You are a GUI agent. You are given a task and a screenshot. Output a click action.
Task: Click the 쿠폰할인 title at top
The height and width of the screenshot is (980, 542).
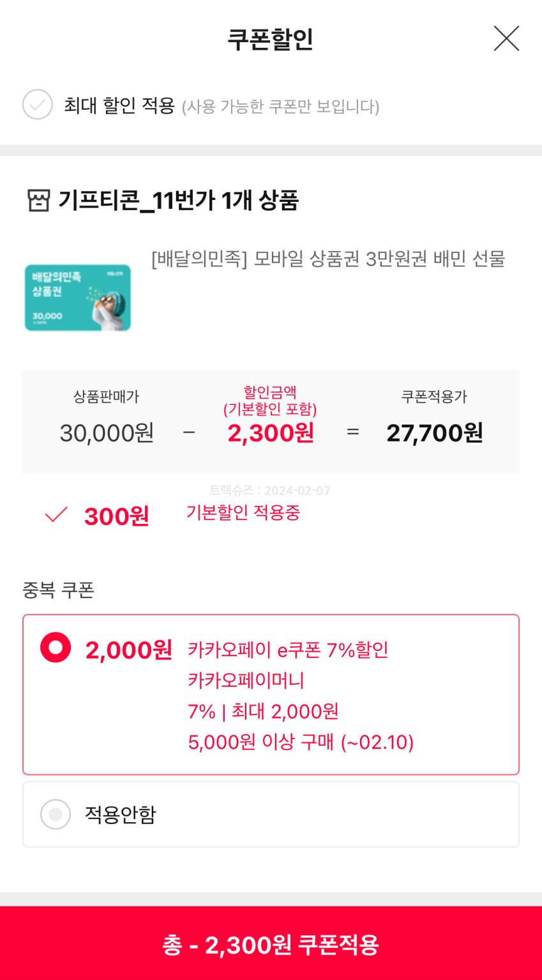click(x=271, y=39)
